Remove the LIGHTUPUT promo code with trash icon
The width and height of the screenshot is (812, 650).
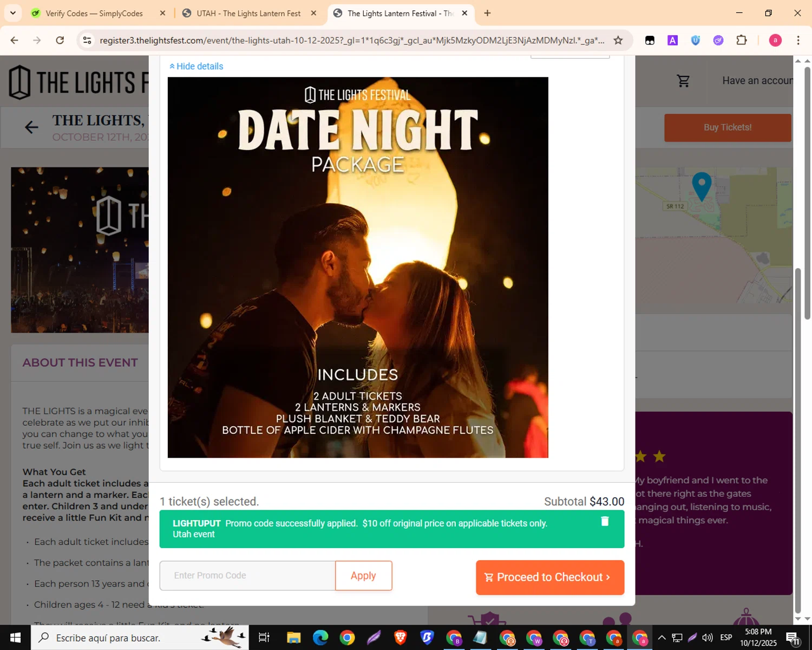coord(605,521)
